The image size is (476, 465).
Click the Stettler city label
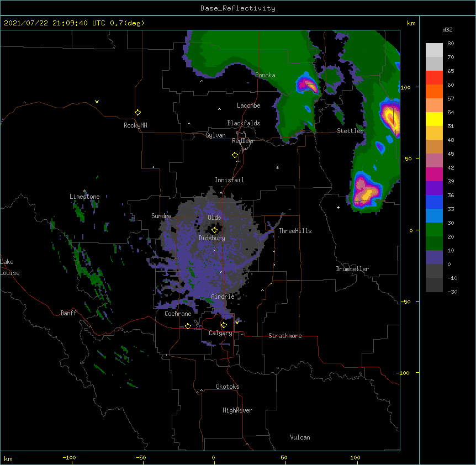click(350, 131)
